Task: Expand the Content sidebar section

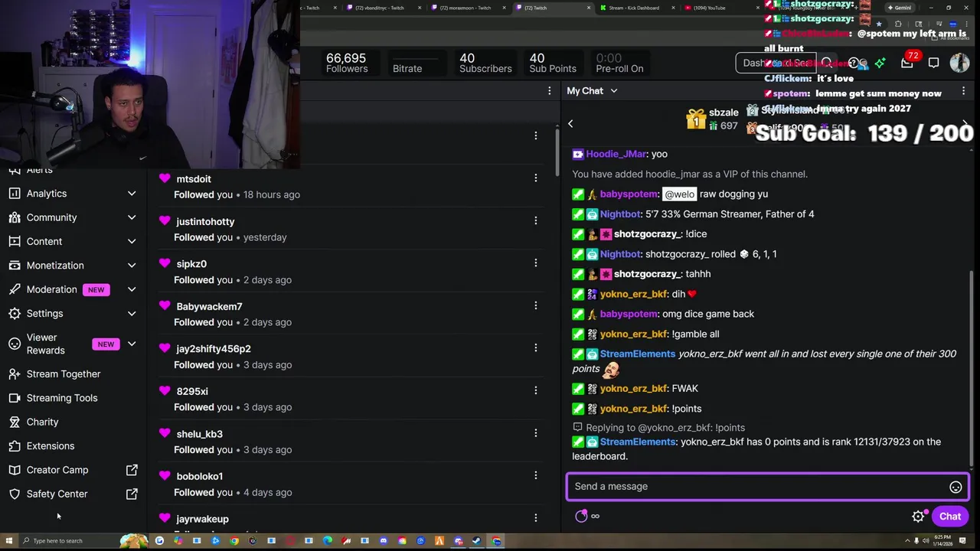Action: [132, 241]
